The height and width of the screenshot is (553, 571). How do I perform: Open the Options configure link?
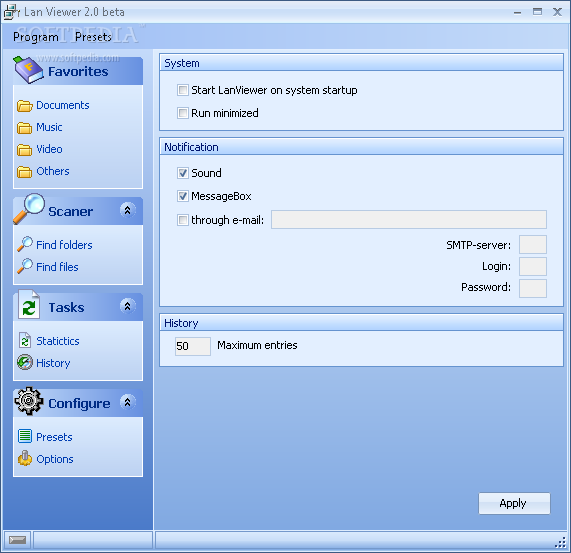pyautogui.click(x=55, y=459)
